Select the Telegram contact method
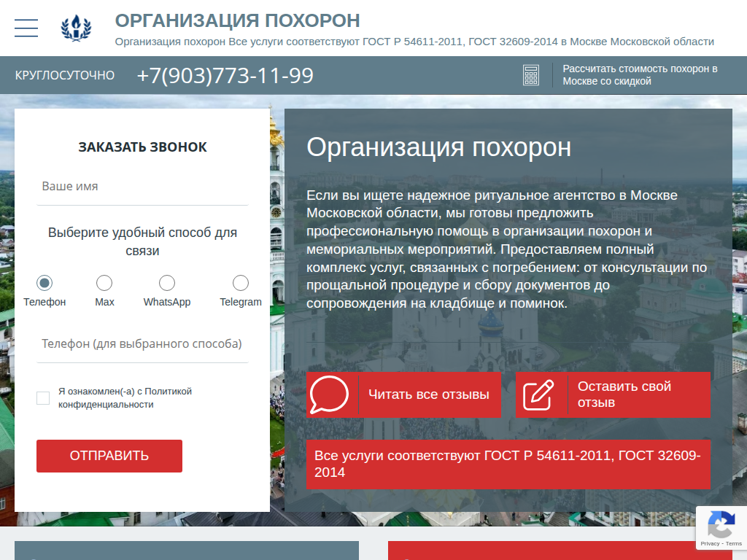This screenshot has width=747, height=560. (x=240, y=283)
